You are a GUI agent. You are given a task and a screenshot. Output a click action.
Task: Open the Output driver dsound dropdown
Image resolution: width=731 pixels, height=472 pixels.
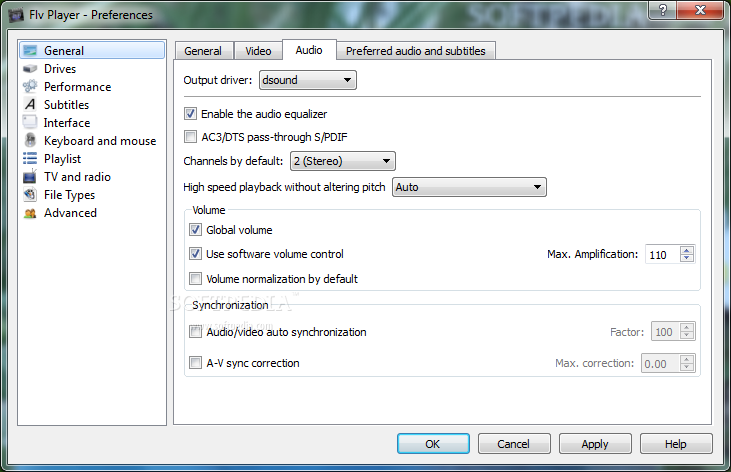pyautogui.click(x=308, y=80)
